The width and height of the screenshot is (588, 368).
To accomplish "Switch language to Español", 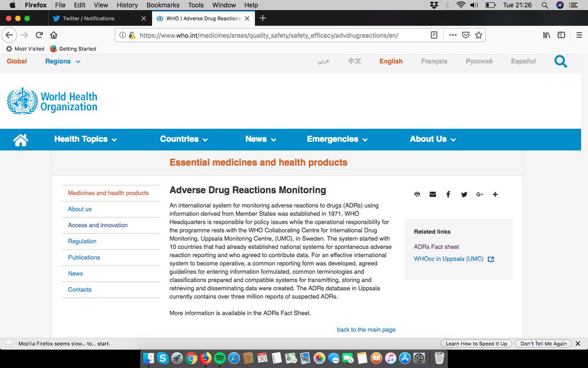I will pos(523,61).
